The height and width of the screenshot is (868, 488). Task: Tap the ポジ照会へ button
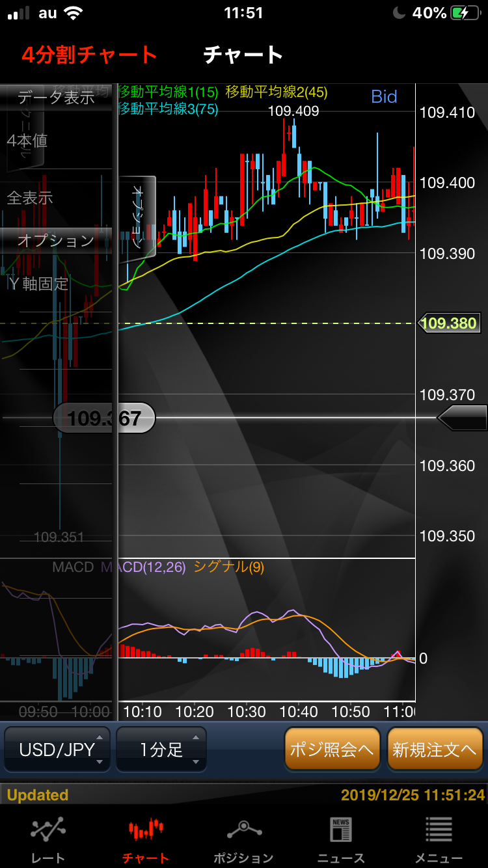tap(332, 750)
